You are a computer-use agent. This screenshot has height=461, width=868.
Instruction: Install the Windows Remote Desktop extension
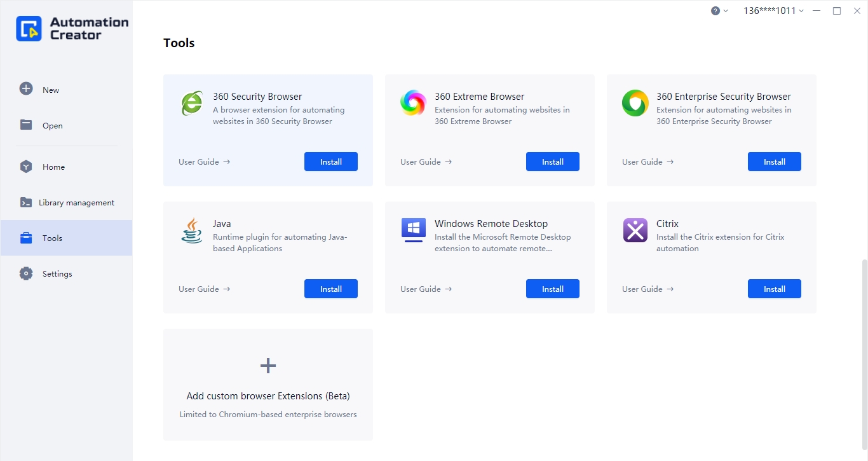553,289
